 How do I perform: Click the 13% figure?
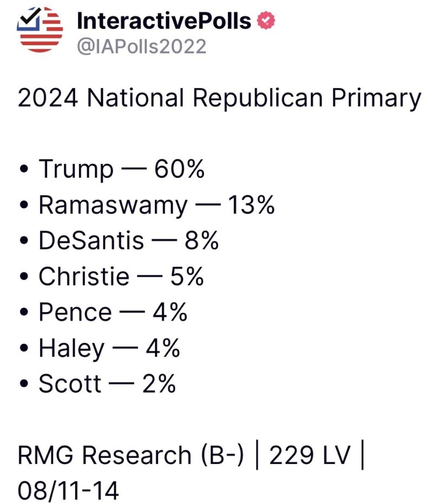point(251,205)
